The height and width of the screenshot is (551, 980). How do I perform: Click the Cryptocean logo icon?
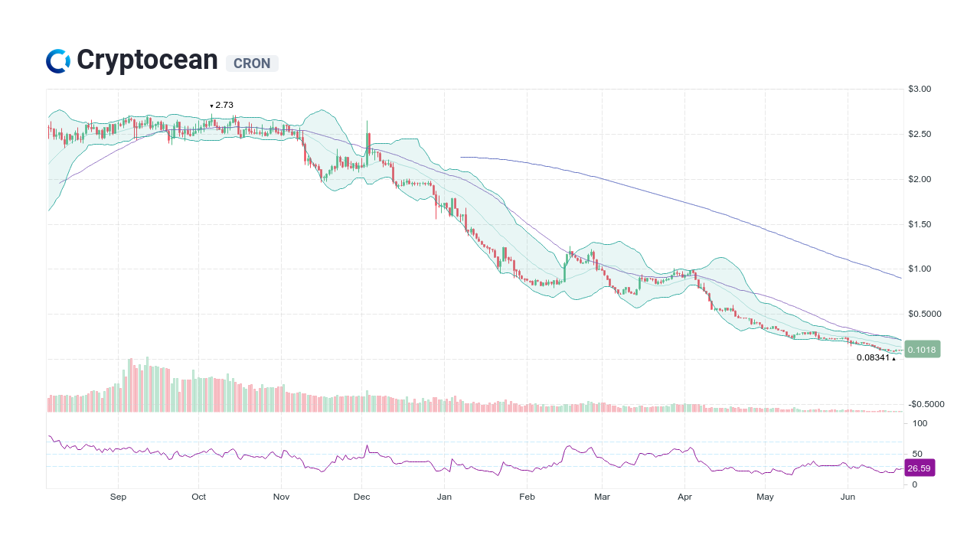pyautogui.click(x=57, y=59)
